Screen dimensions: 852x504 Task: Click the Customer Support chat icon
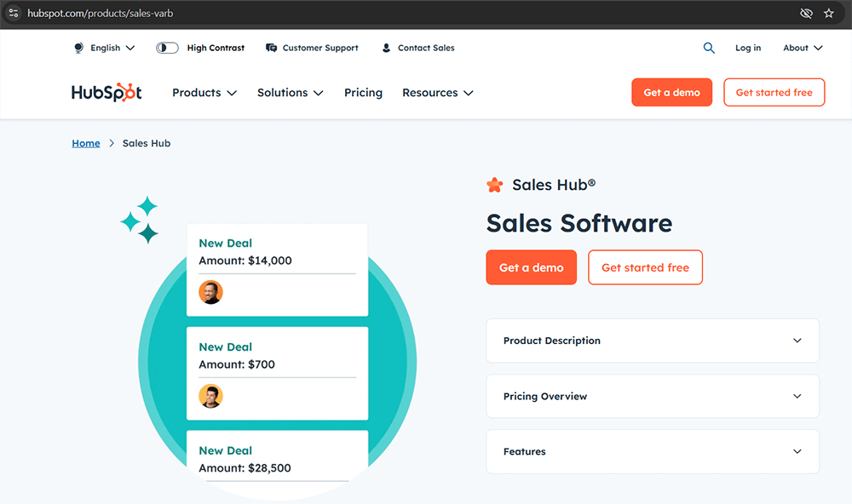pos(271,49)
